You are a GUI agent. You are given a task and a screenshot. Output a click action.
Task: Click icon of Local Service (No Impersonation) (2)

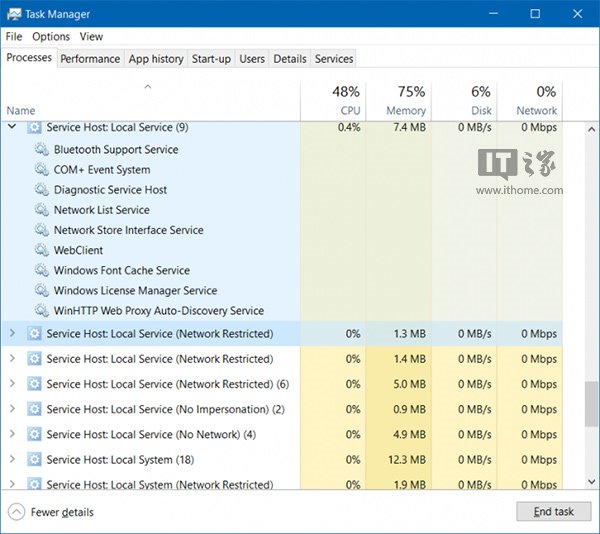coord(34,409)
